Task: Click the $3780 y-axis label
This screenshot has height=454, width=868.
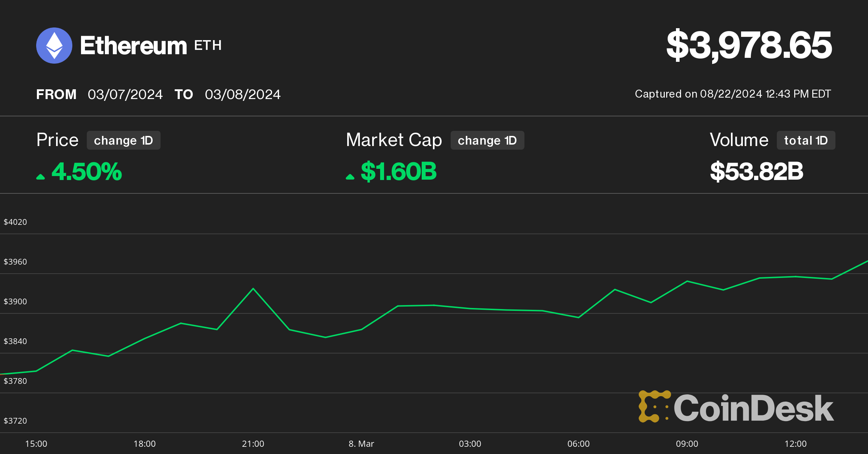Action: tap(15, 381)
